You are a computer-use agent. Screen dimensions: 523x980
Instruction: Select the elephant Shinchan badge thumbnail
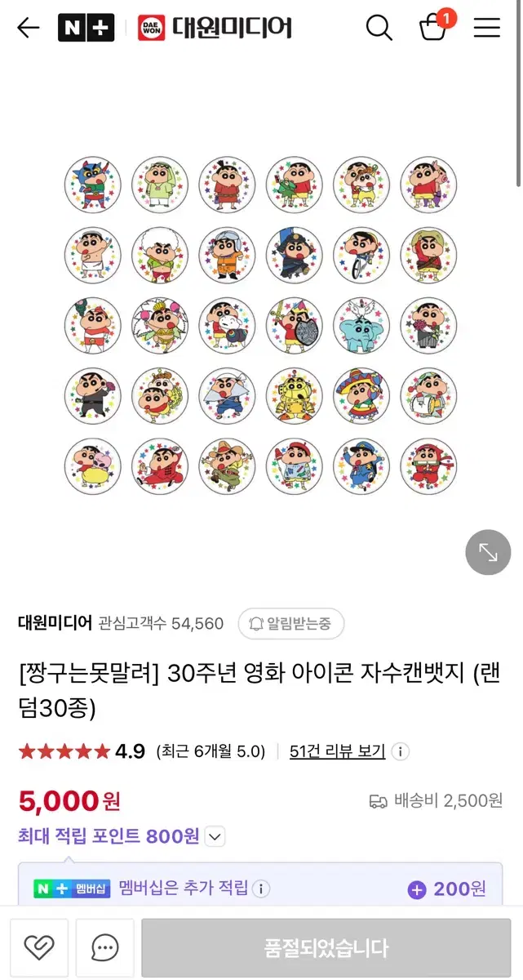[x=361, y=326]
